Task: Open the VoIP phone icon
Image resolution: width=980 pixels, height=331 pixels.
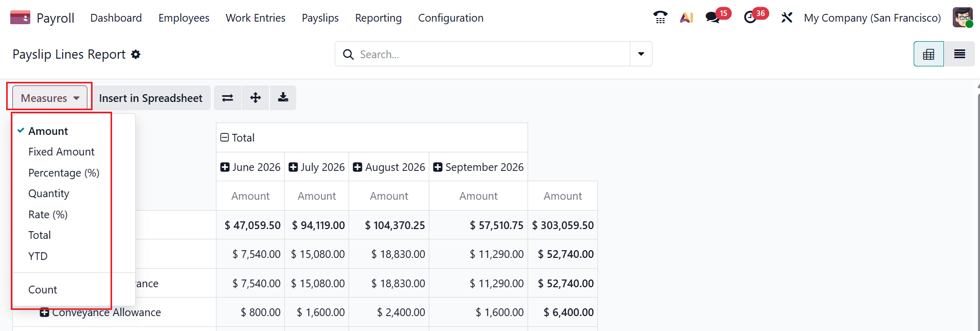Action: pos(660,18)
